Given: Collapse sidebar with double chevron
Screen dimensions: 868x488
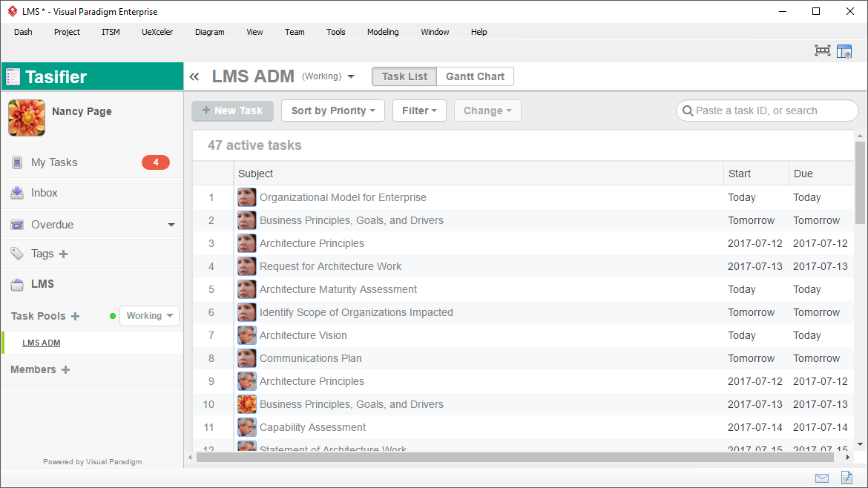Looking at the screenshot, I should pyautogui.click(x=194, y=77).
